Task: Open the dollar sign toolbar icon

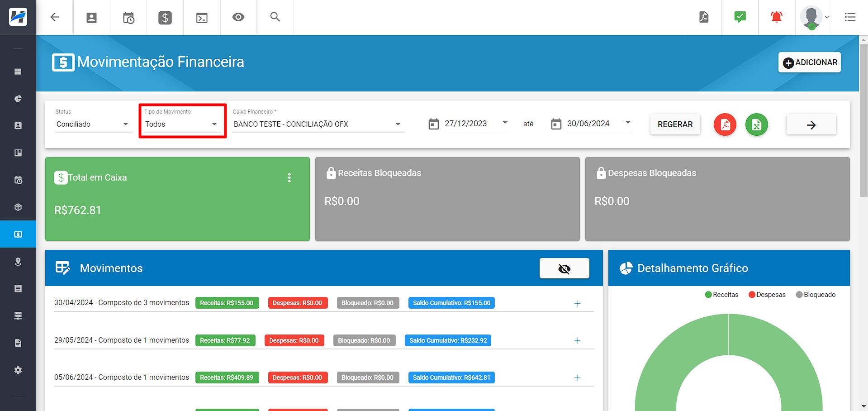Action: pos(165,18)
